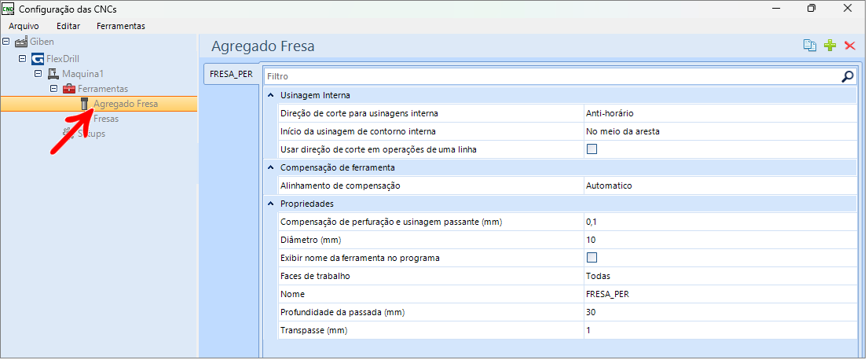Add a new tool with green plus icon
The height and width of the screenshot is (360, 868).
click(830, 46)
